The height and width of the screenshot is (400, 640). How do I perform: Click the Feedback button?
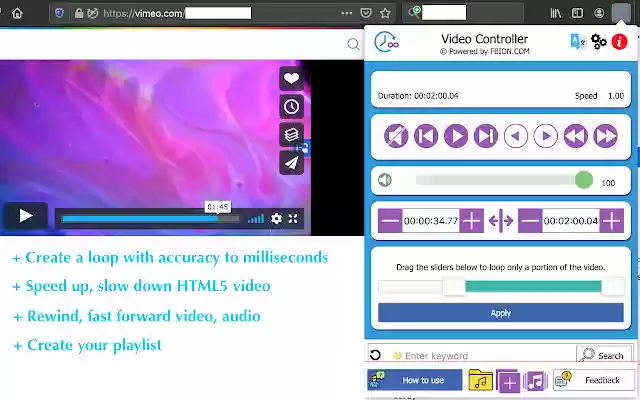tap(593, 380)
